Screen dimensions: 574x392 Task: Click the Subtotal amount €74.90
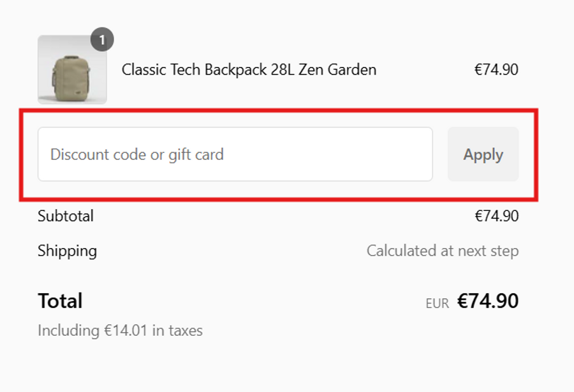pos(496,216)
